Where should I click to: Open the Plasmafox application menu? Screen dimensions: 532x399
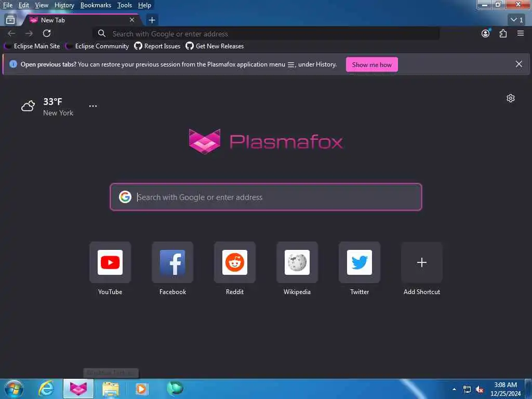point(521,33)
